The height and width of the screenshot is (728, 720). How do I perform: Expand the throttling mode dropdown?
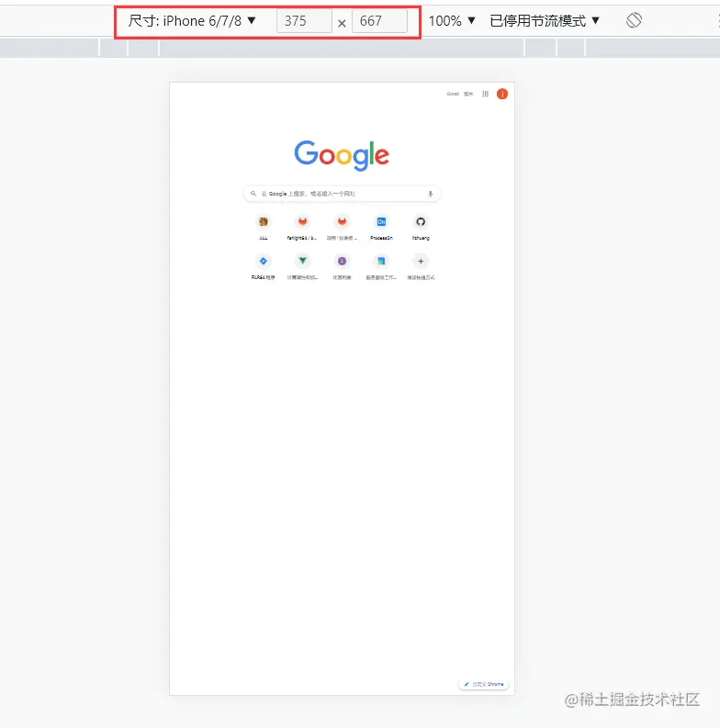pos(545,21)
